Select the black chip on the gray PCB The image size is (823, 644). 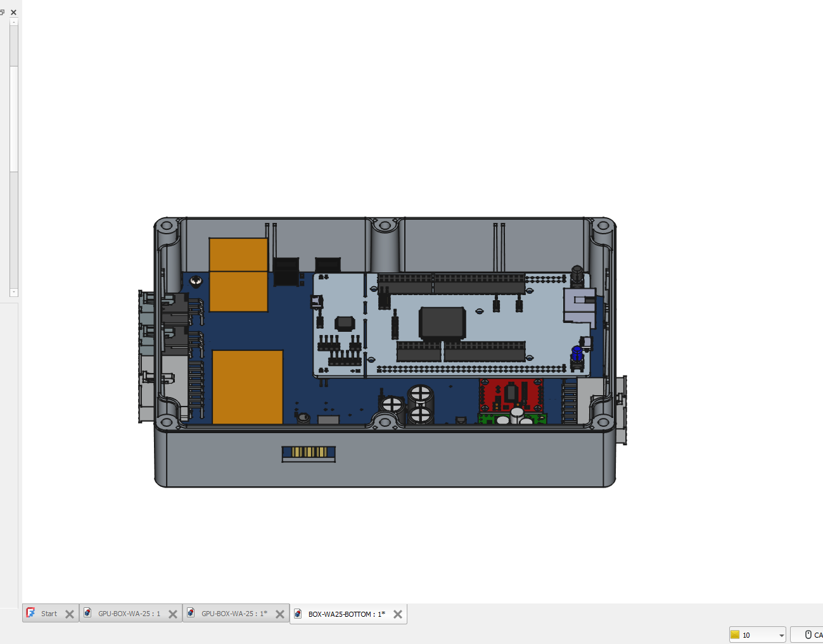coord(442,323)
